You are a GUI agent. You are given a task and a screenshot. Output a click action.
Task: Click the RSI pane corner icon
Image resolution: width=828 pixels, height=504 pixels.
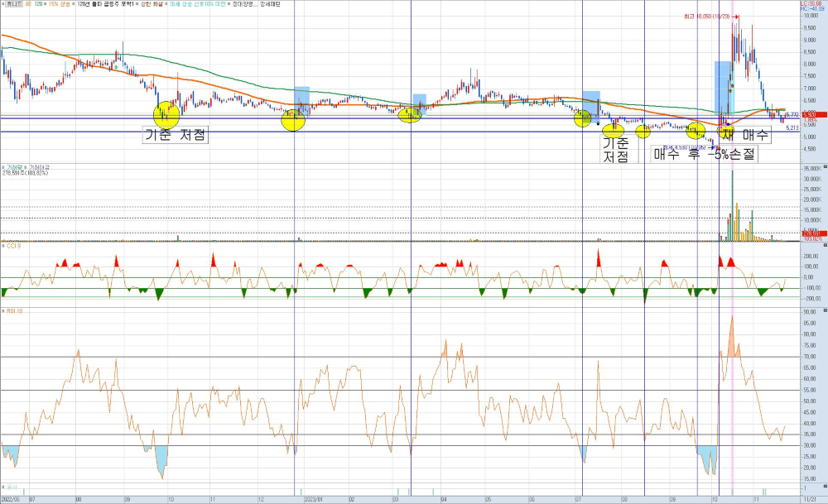(826, 311)
